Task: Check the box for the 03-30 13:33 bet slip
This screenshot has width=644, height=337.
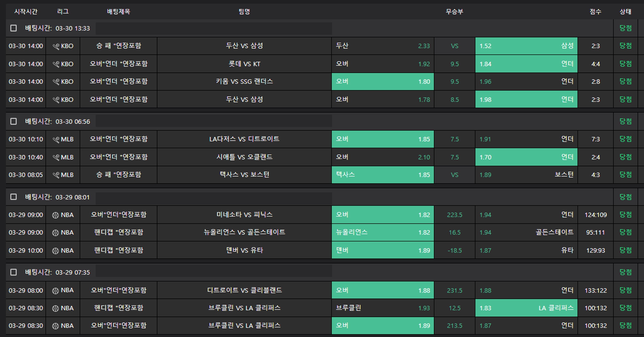Action: (13, 28)
